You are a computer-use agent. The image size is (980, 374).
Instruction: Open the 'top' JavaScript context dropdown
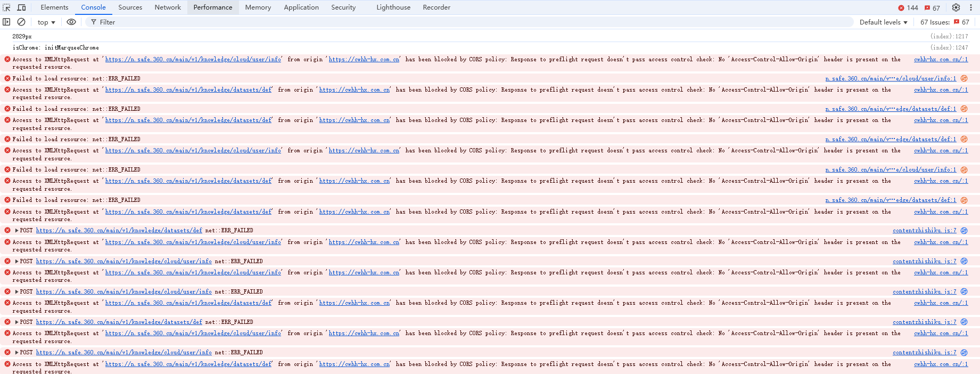(x=46, y=22)
